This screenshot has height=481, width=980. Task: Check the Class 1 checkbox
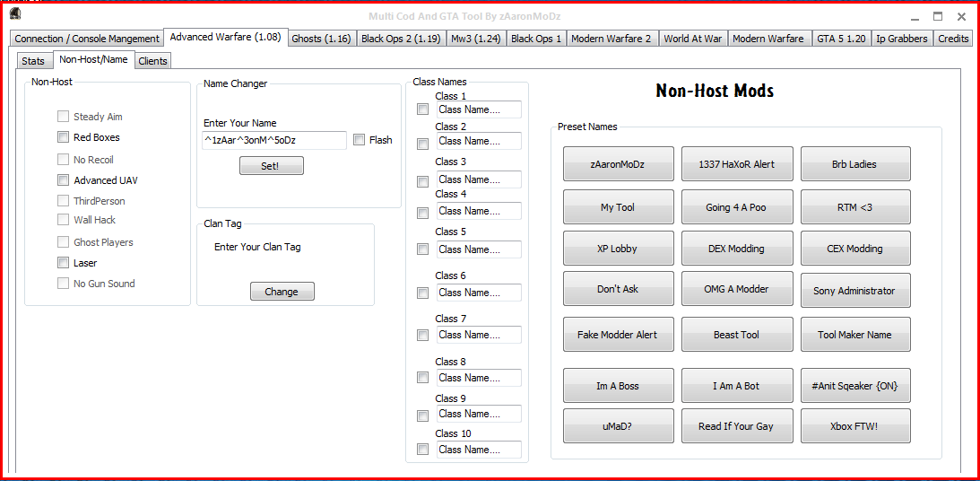(423, 109)
